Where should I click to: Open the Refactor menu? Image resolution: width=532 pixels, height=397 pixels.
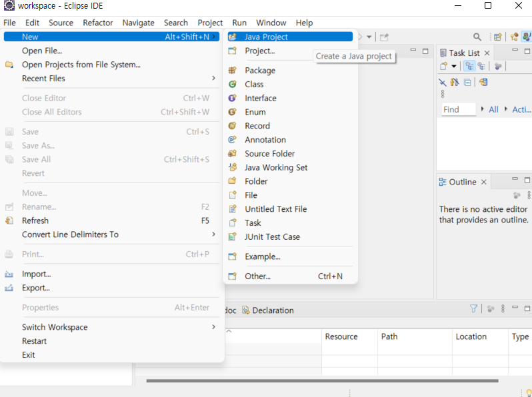pyautogui.click(x=98, y=23)
